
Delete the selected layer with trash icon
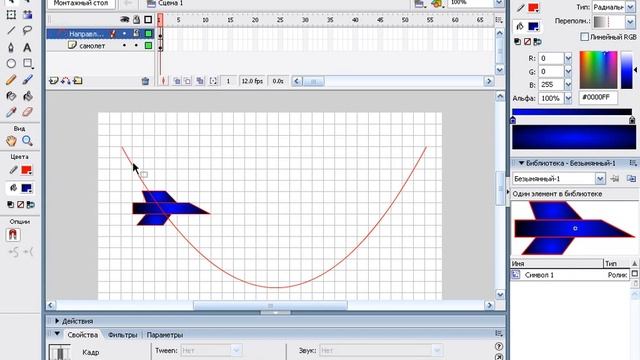145,81
